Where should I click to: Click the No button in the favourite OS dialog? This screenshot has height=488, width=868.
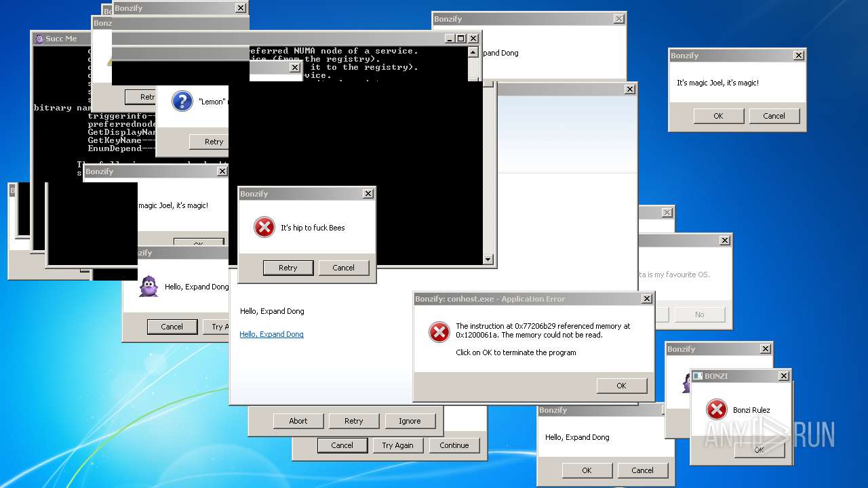[700, 314]
